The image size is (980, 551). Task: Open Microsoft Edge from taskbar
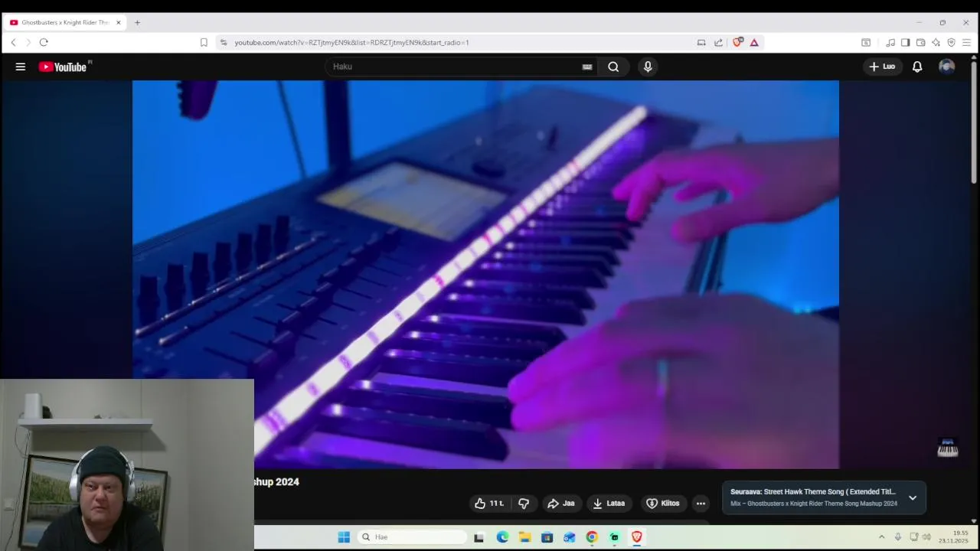[x=502, y=537]
